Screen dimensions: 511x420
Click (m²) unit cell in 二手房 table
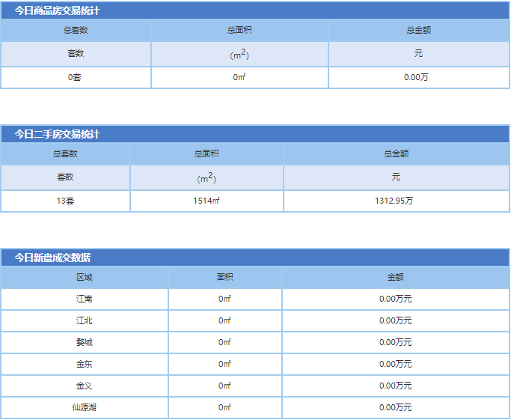tap(206, 178)
